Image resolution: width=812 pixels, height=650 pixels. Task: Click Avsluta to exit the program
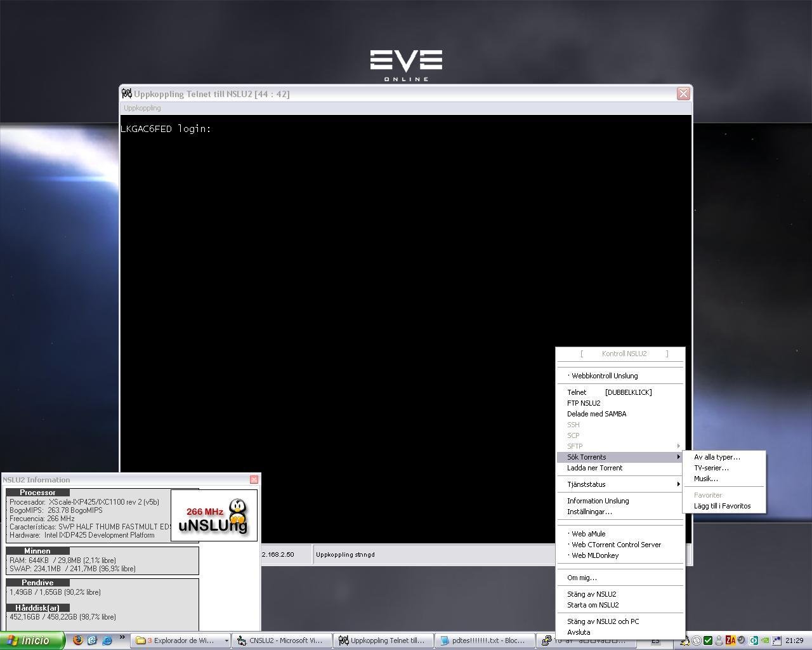(x=620, y=632)
